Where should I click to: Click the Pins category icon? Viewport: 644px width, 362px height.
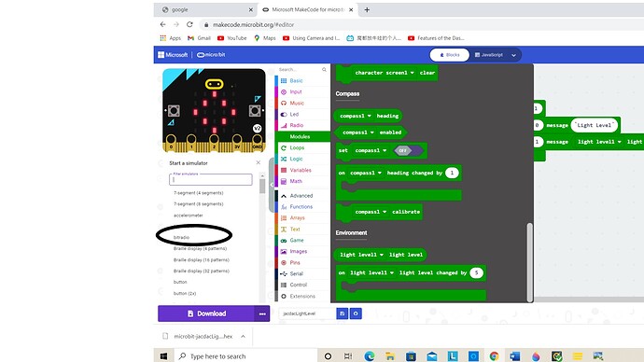tap(284, 263)
